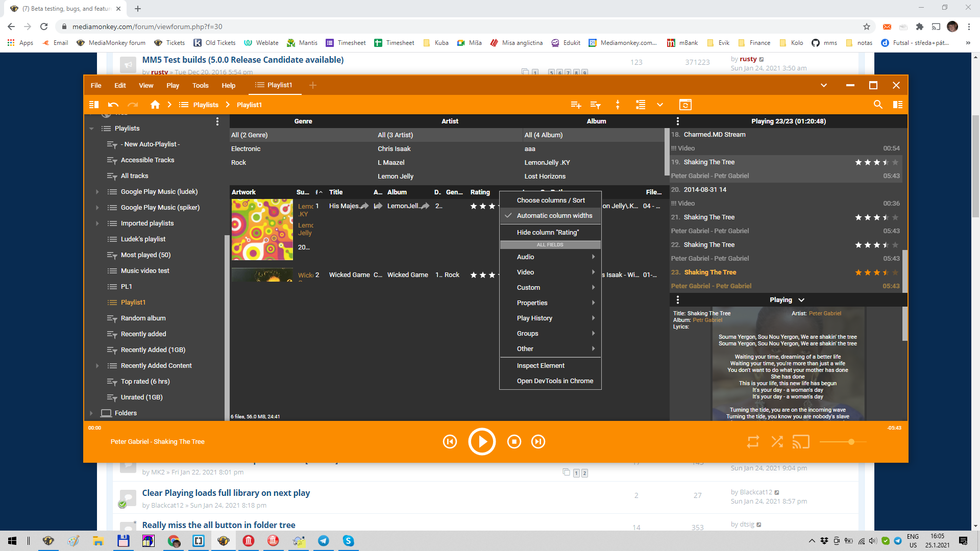Screen dimensions: 980x551
Task: Open the calendar icon in toolbar
Action: pos(685,105)
